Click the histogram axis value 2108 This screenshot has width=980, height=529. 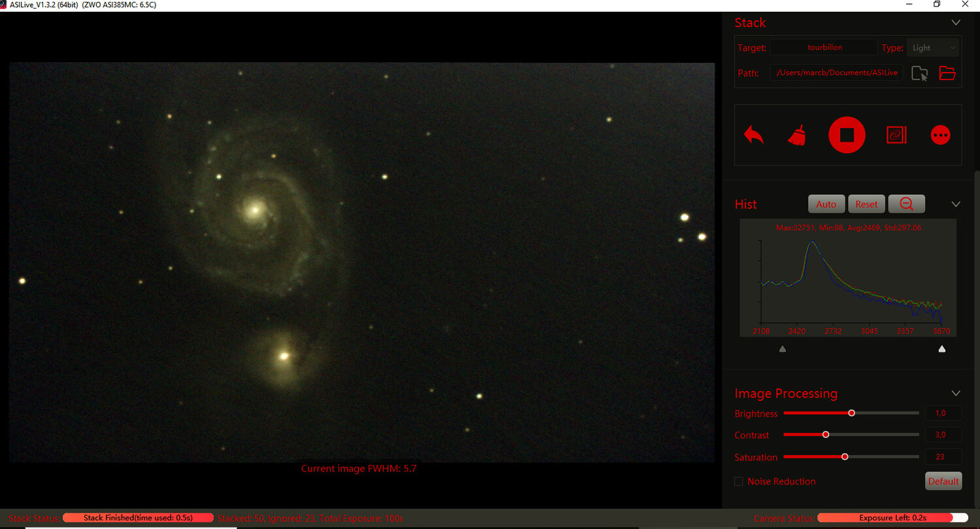[x=761, y=331]
